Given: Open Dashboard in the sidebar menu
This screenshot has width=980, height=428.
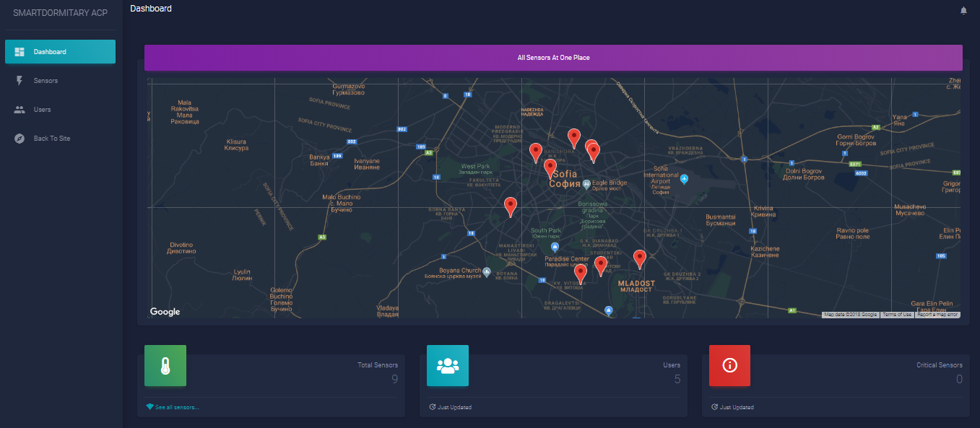Looking at the screenshot, I should [60, 52].
